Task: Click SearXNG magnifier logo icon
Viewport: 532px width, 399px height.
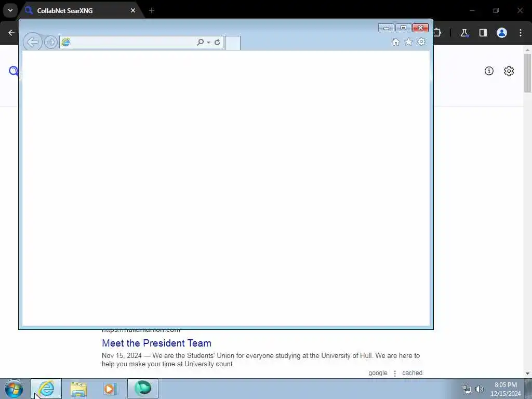Action: (14, 71)
